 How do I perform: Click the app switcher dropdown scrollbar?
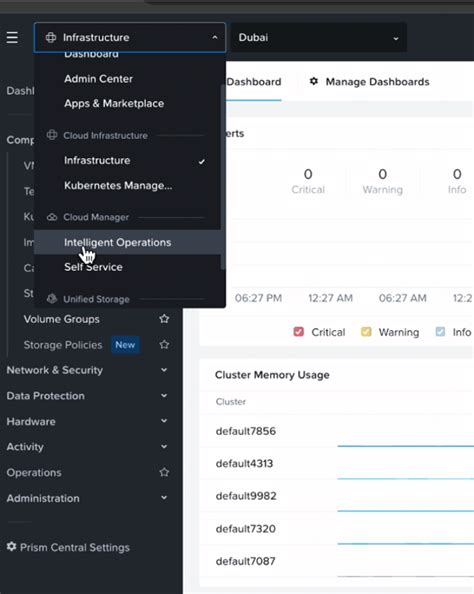coord(223,177)
